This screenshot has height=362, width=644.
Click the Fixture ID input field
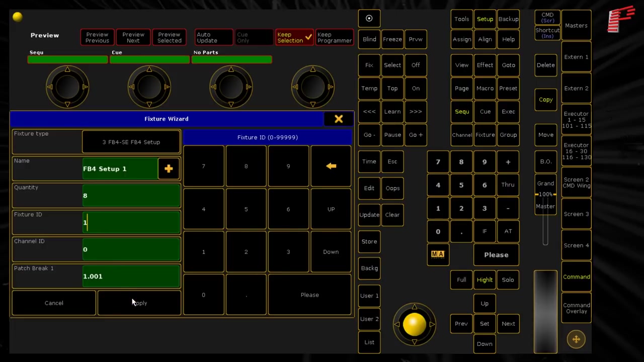pyautogui.click(x=131, y=223)
